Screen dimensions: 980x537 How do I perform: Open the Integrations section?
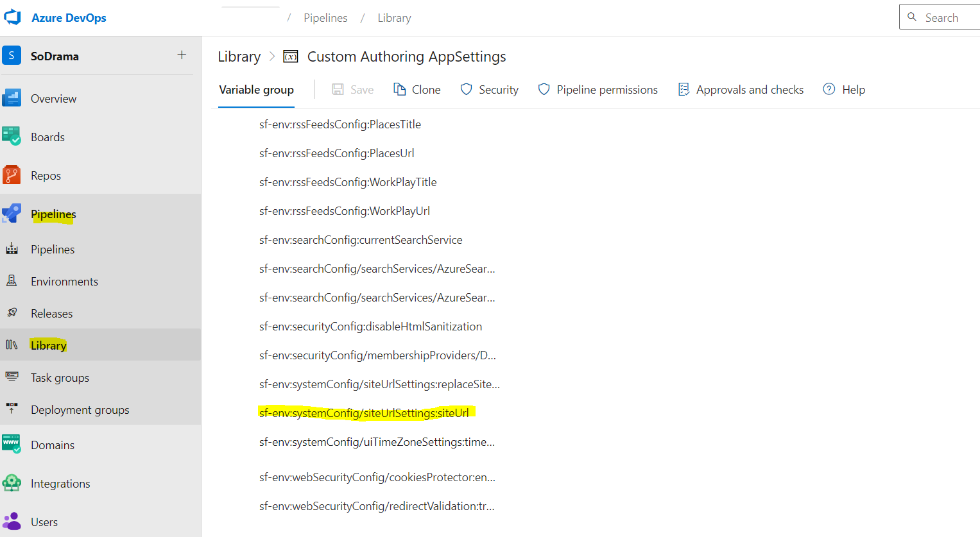coord(60,484)
